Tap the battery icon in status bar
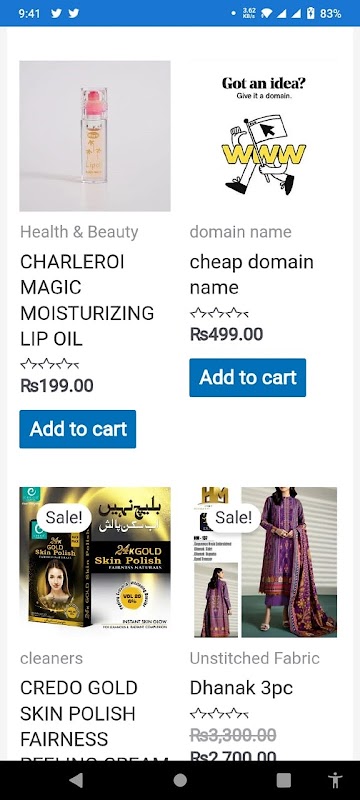Viewport: 360px width, 800px height. (311, 13)
